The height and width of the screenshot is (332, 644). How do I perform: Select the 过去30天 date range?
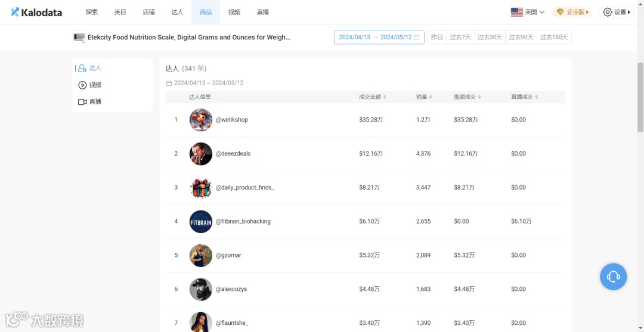click(490, 38)
